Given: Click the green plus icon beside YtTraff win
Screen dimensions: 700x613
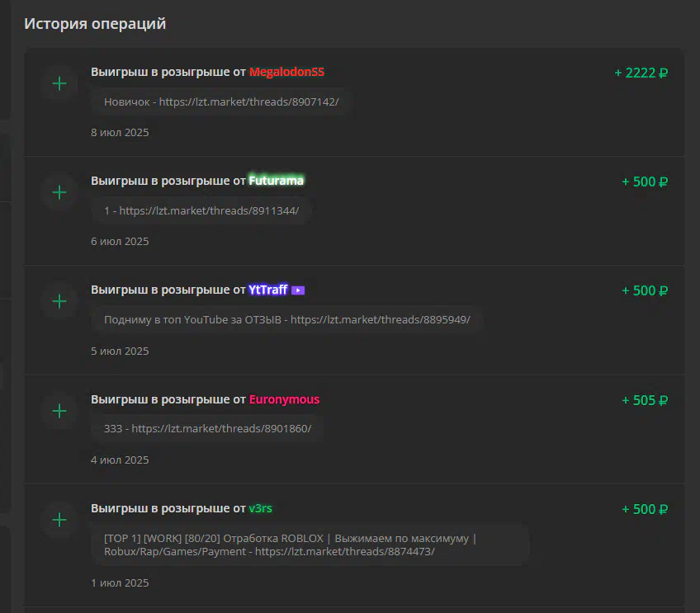Looking at the screenshot, I should pyautogui.click(x=59, y=301).
